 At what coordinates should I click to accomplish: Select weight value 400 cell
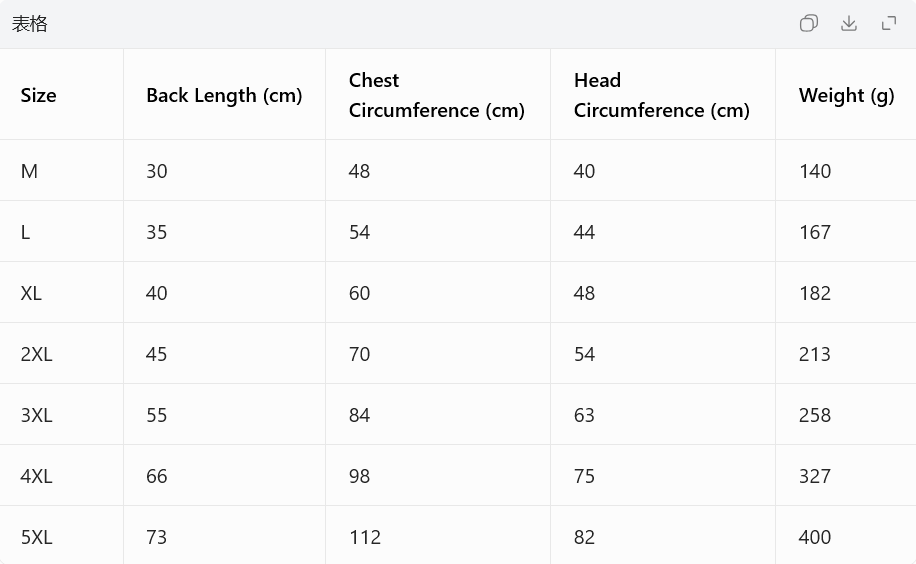tap(814, 537)
